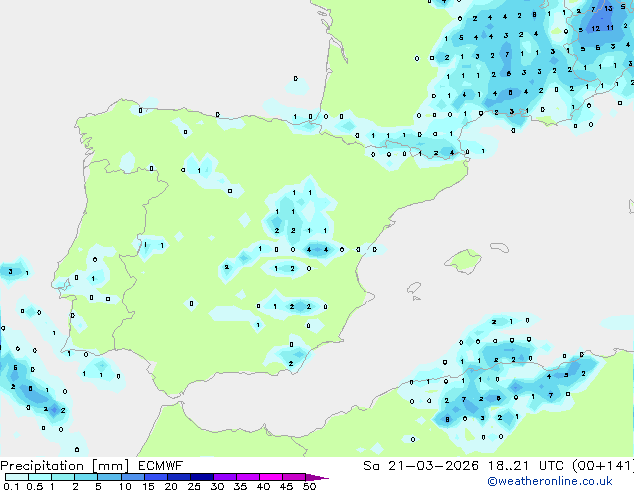The height and width of the screenshot is (490, 634).
Task: Click the '30' legend scale label
Action: click(217, 486)
